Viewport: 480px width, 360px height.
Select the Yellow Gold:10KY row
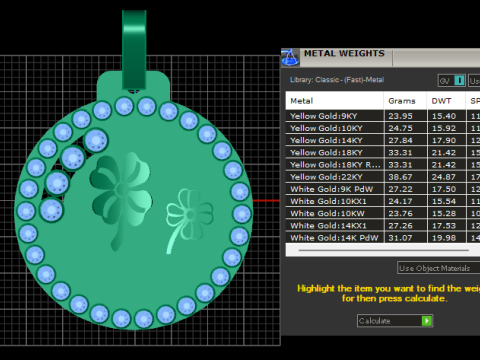383,128
